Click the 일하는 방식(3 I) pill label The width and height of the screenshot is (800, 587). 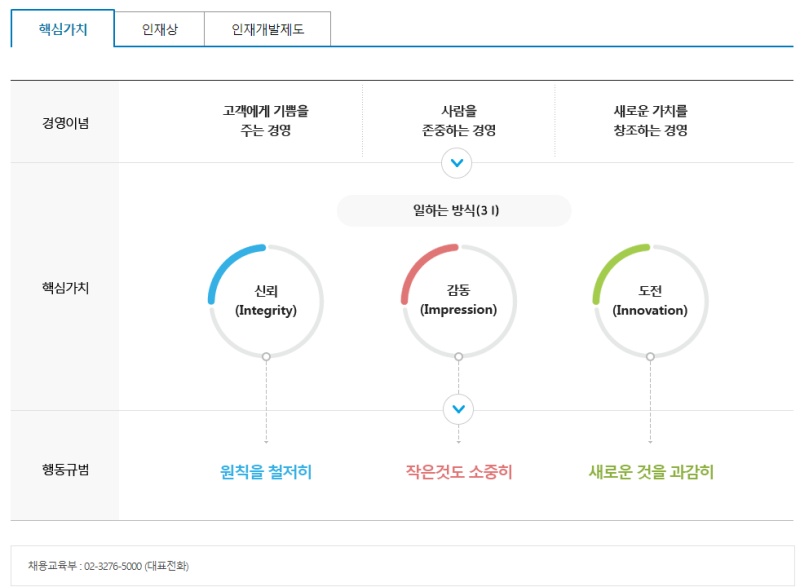click(454, 211)
